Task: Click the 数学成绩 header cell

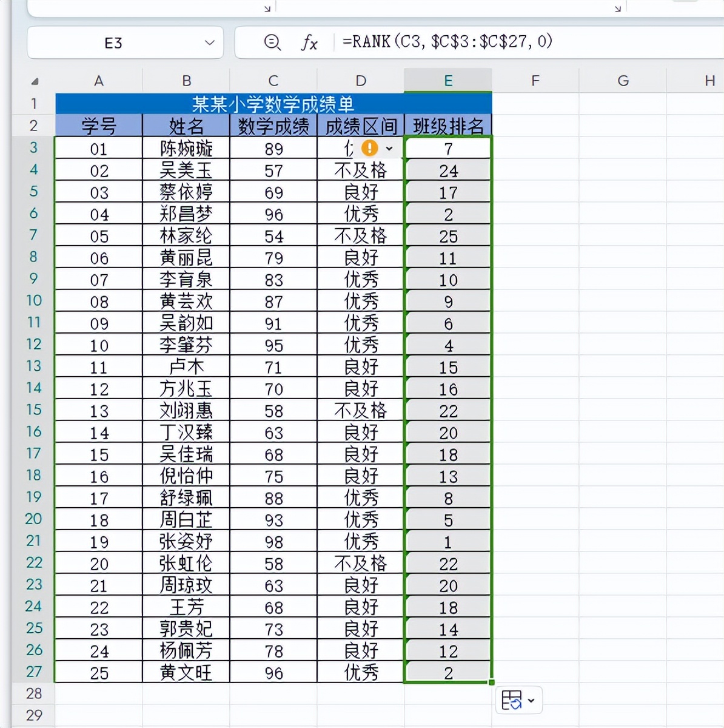Action: (x=273, y=126)
